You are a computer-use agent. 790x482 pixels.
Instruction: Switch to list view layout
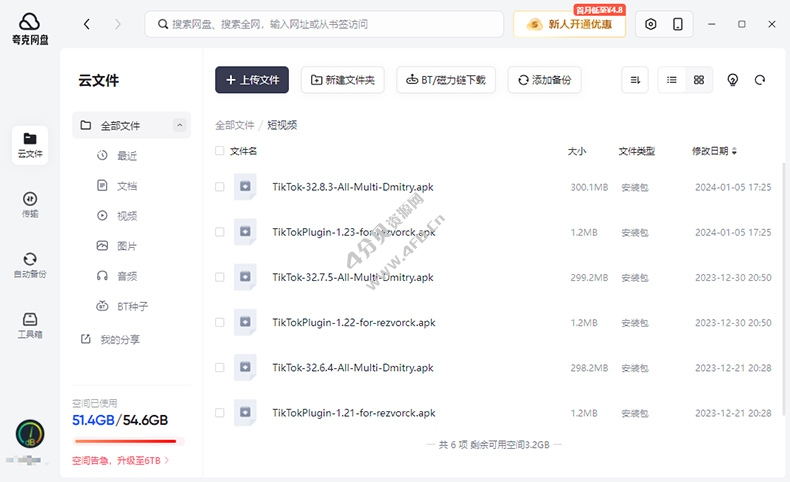tap(672, 80)
